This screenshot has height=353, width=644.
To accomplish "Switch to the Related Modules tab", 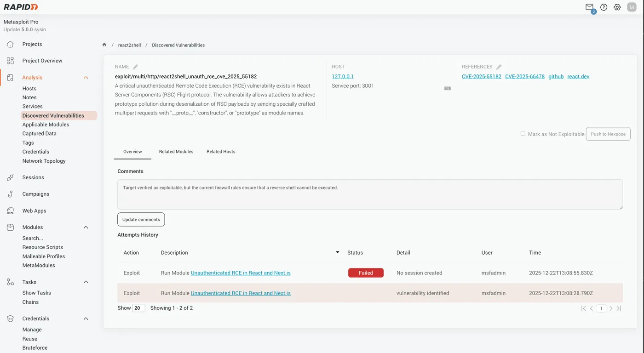I will [x=176, y=151].
